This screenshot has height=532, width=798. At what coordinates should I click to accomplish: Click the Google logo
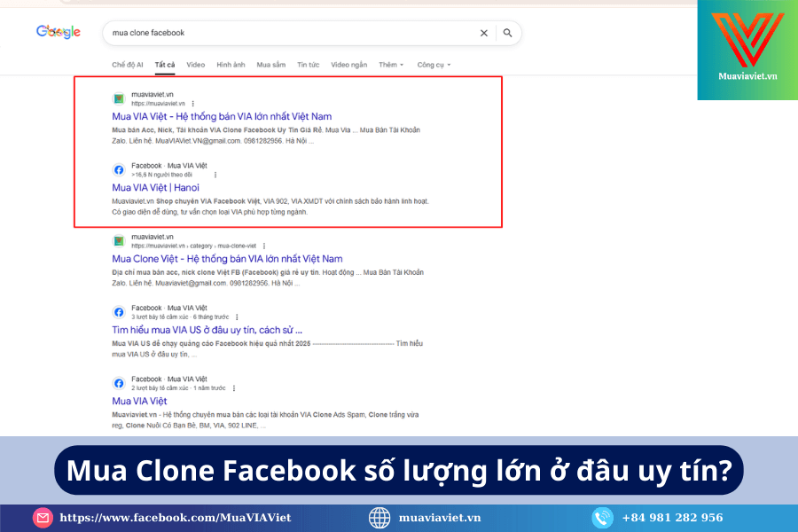coord(59,33)
